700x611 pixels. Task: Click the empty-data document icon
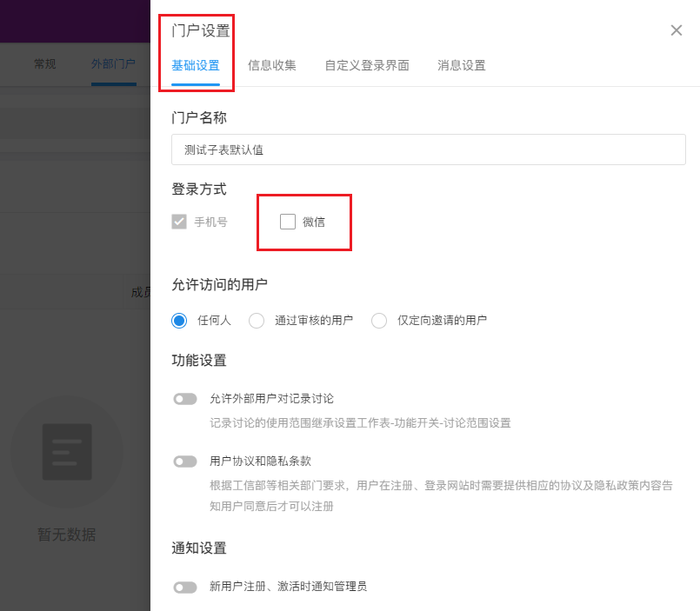point(66,452)
